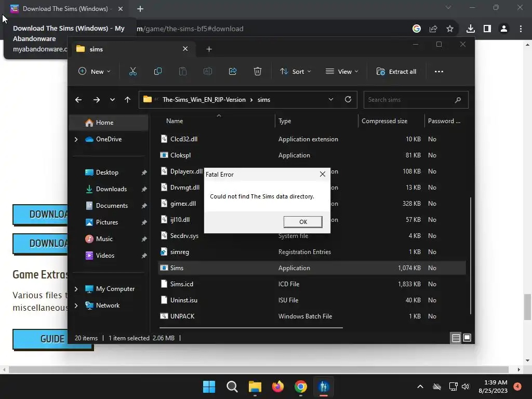The width and height of the screenshot is (532, 399).
Task: Open the See more ellipsis menu
Action: click(438, 71)
